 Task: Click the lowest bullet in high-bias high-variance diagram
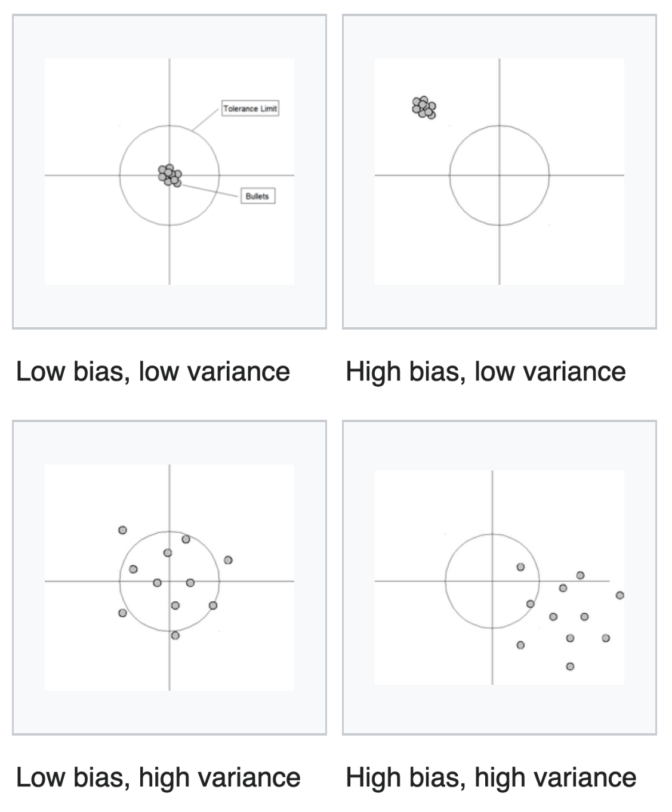(x=570, y=666)
